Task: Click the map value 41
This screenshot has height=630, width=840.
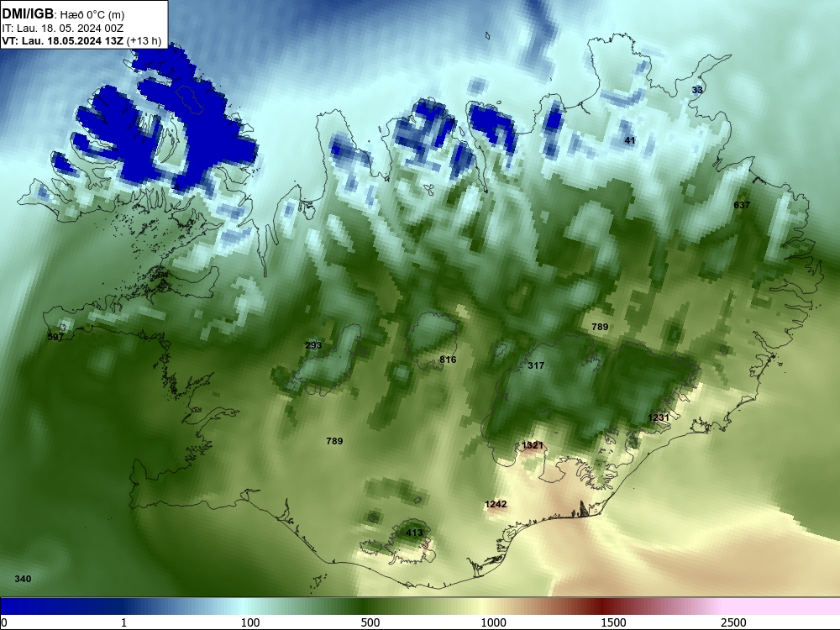Action: (630, 140)
